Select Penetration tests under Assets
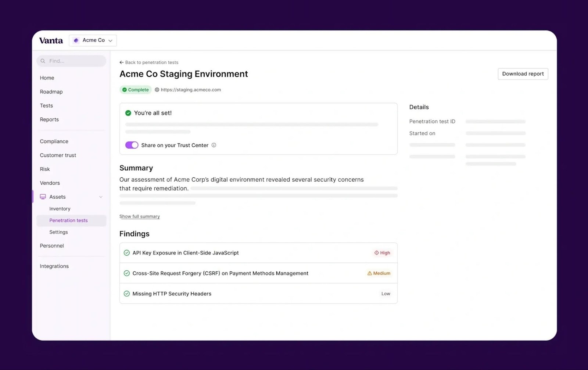This screenshot has height=370, width=588. (71, 221)
